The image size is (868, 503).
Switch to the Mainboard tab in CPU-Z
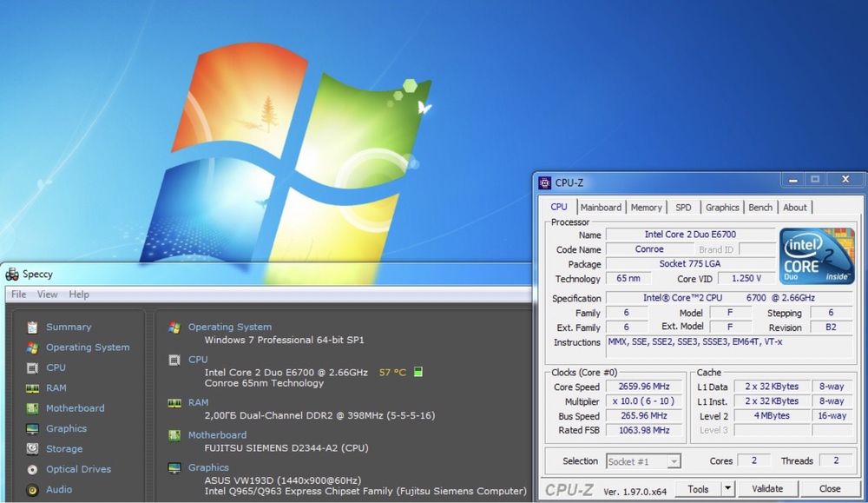click(x=601, y=208)
